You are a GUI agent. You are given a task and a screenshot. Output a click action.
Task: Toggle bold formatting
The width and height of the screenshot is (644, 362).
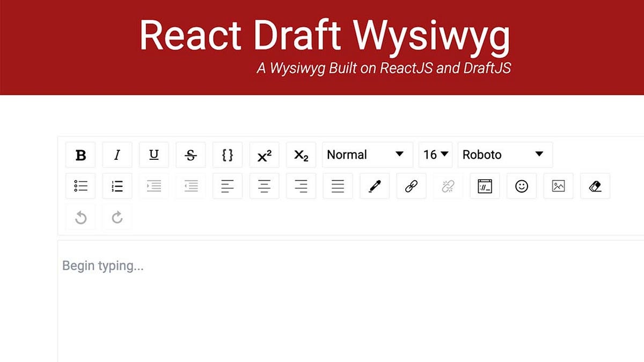point(80,154)
